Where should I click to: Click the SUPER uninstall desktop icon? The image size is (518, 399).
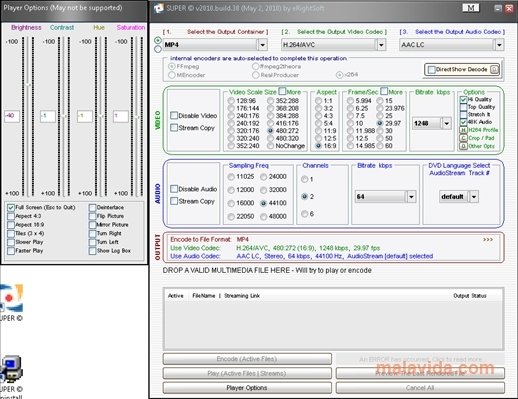[x=11, y=369]
